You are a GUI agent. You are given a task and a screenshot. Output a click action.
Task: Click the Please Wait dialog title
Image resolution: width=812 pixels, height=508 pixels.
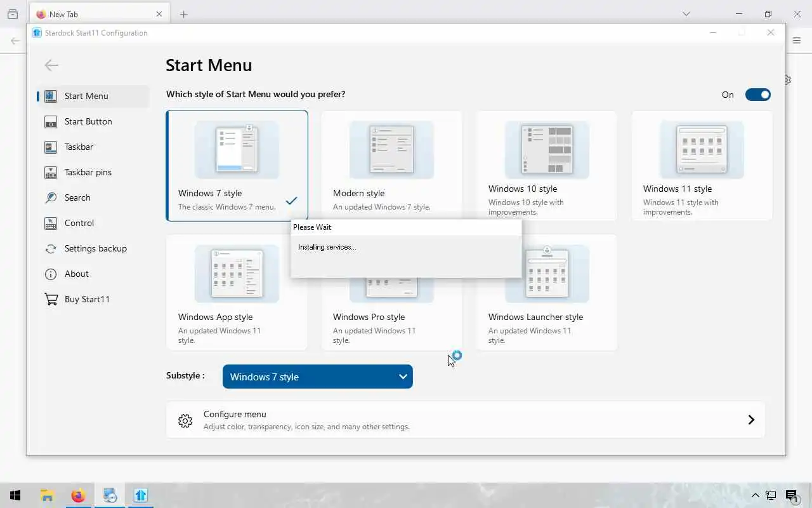point(311,227)
